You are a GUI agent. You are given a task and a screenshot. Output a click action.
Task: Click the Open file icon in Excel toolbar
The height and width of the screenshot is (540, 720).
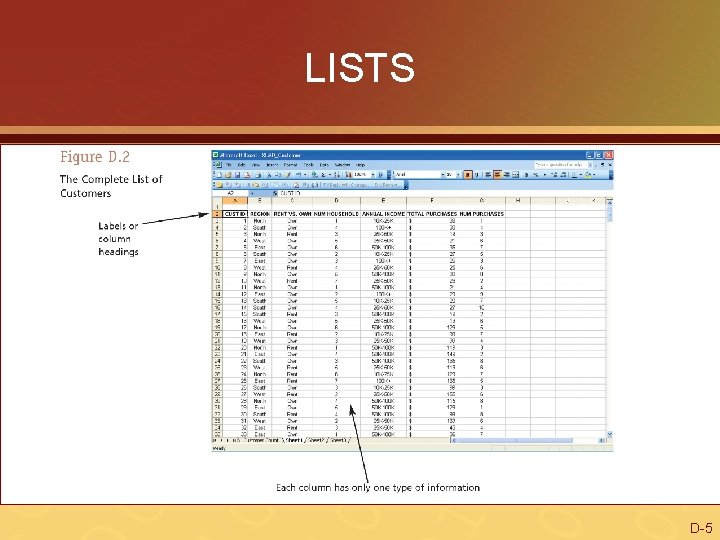228,174
